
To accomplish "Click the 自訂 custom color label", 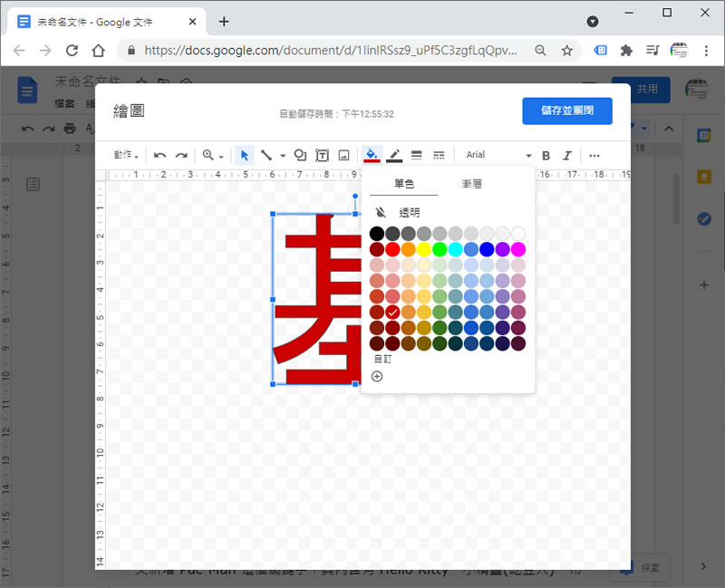I will pos(382,359).
